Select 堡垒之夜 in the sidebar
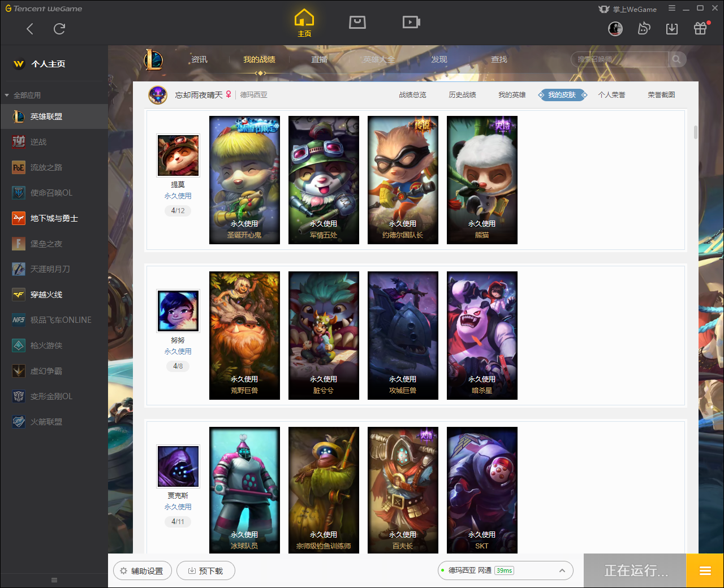 [54, 244]
